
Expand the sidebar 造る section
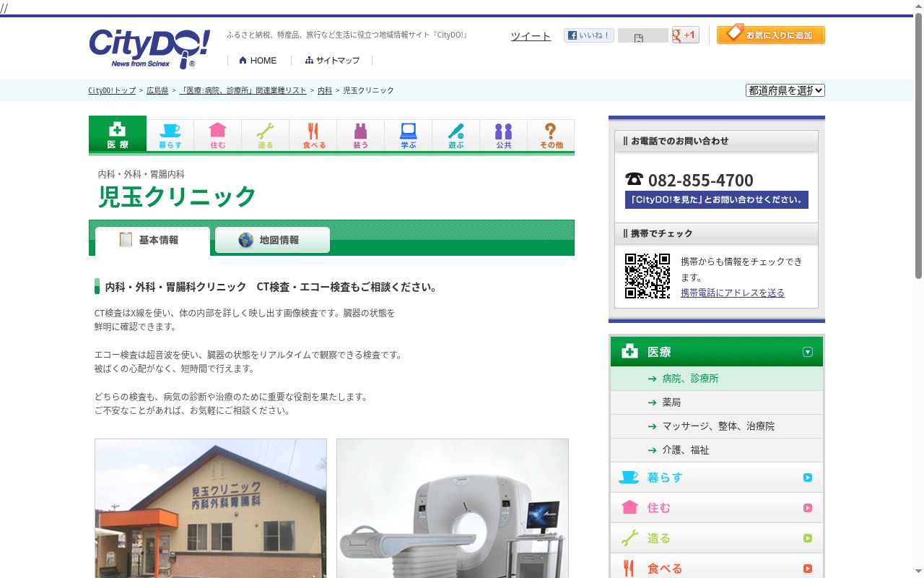[x=717, y=538]
